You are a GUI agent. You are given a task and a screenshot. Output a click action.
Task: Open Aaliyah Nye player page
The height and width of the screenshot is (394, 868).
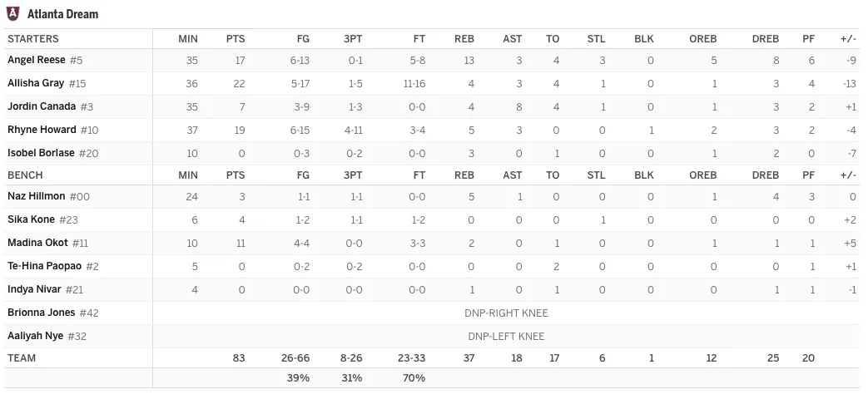(x=36, y=336)
